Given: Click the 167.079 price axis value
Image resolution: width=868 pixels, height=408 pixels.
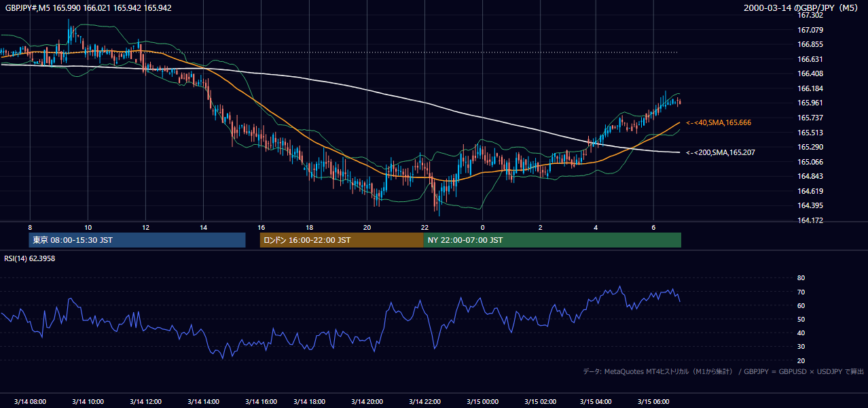Looking at the screenshot, I should (x=810, y=30).
